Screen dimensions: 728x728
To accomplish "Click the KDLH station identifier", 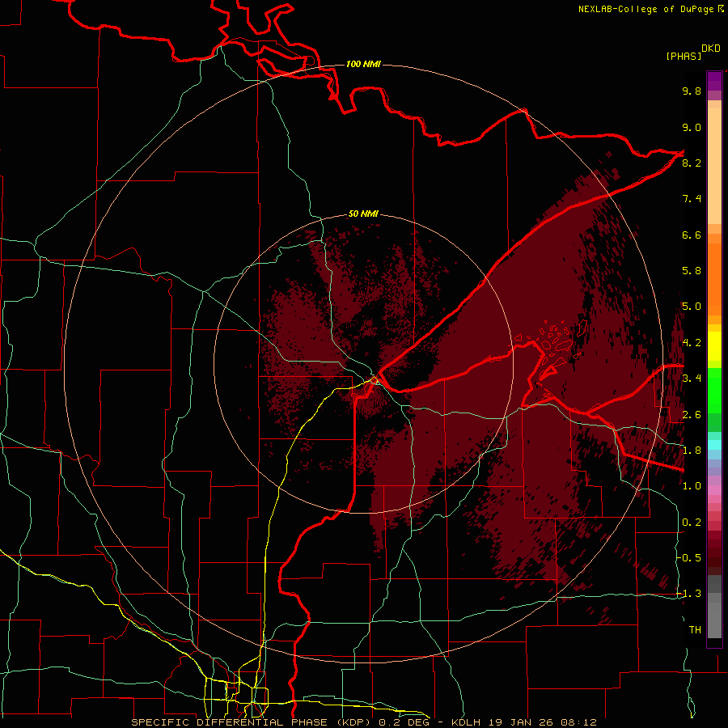I will tap(466, 722).
